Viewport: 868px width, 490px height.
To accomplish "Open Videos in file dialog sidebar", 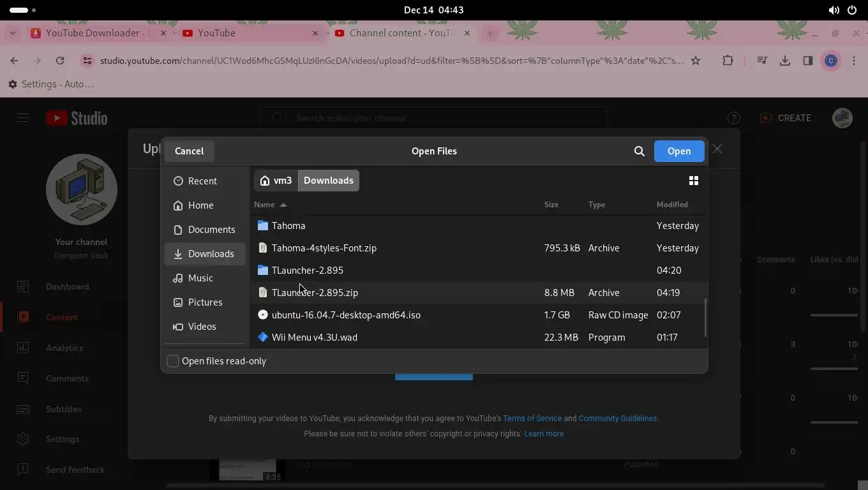I will tap(204, 327).
